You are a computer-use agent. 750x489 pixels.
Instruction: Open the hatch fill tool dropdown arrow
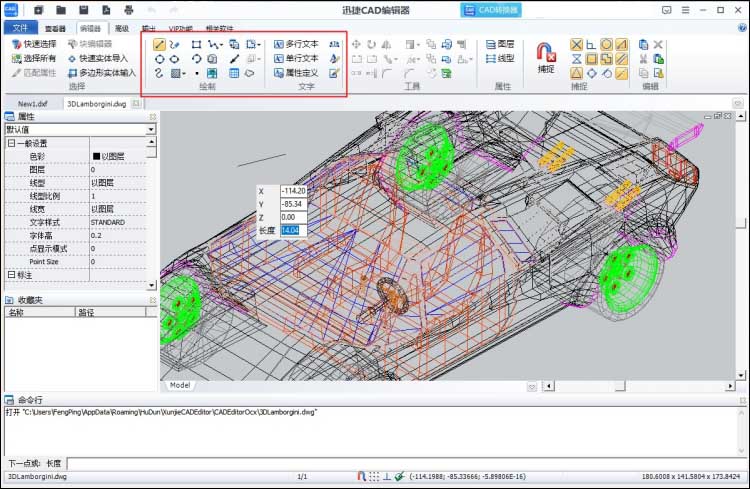click(x=184, y=74)
